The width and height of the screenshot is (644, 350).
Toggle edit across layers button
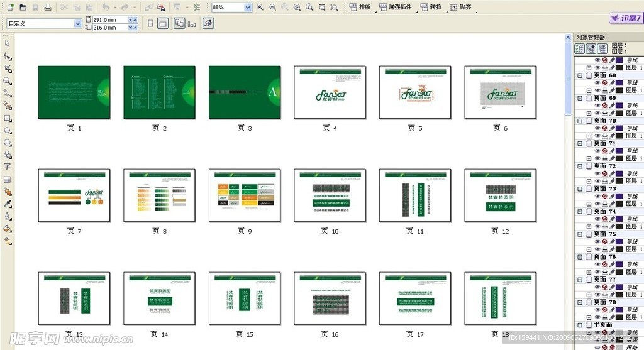point(591,49)
